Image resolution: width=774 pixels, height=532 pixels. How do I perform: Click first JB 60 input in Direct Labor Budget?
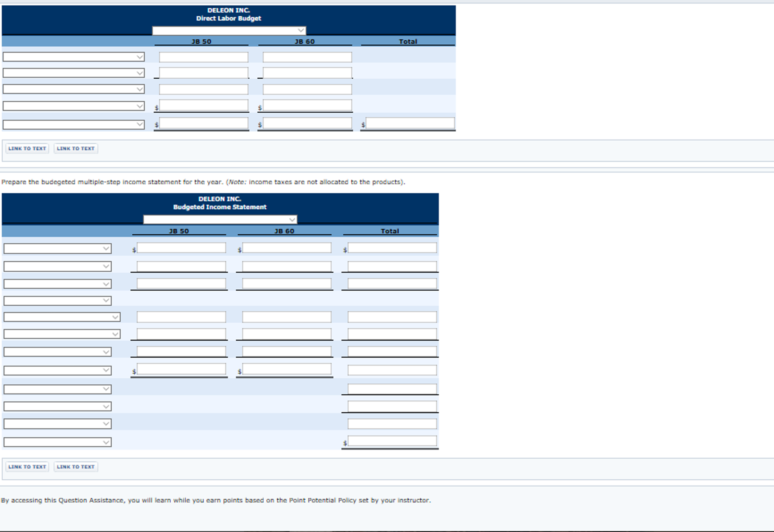tap(307, 57)
